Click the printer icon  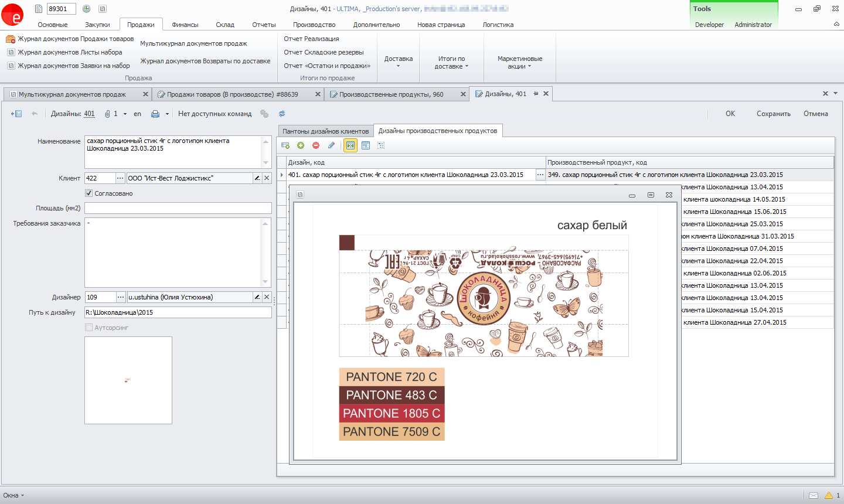[155, 114]
